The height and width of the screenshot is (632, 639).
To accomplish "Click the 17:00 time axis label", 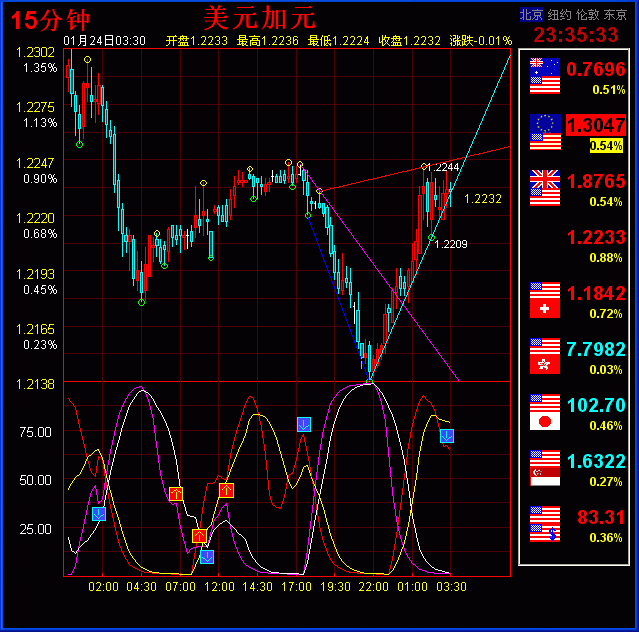I will tap(296, 587).
